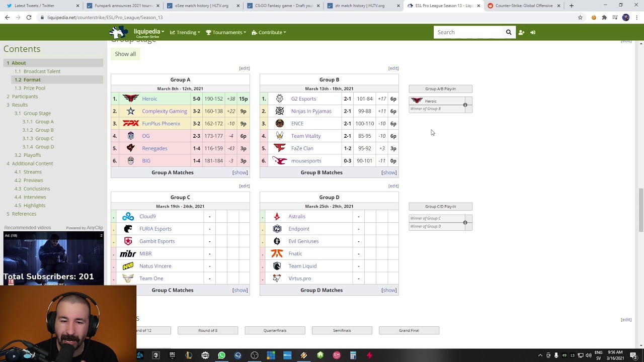Open the Group A/B Play-in match info icon
644x362 pixels.
coord(465,105)
